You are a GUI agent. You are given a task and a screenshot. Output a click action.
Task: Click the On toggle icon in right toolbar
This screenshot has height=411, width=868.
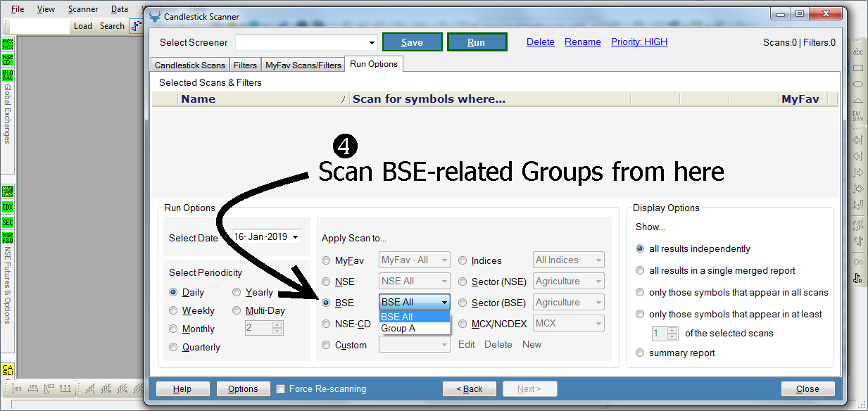(858, 262)
